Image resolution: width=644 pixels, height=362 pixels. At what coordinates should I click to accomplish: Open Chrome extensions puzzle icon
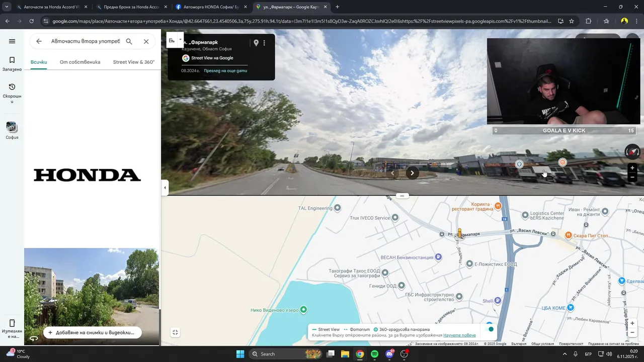[x=588, y=21]
